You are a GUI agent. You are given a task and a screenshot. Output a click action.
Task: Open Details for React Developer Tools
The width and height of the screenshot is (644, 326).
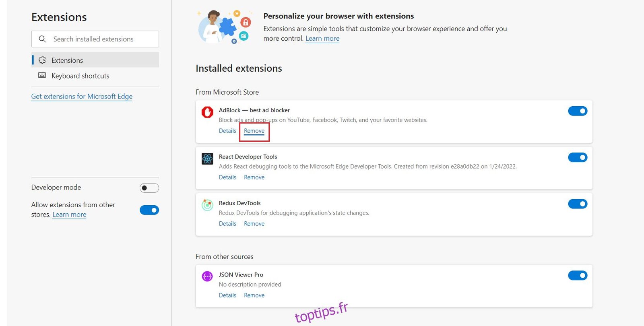click(227, 177)
